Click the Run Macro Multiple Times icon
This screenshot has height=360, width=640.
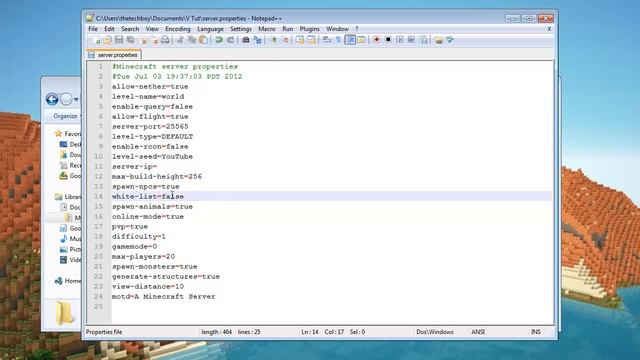411,40
